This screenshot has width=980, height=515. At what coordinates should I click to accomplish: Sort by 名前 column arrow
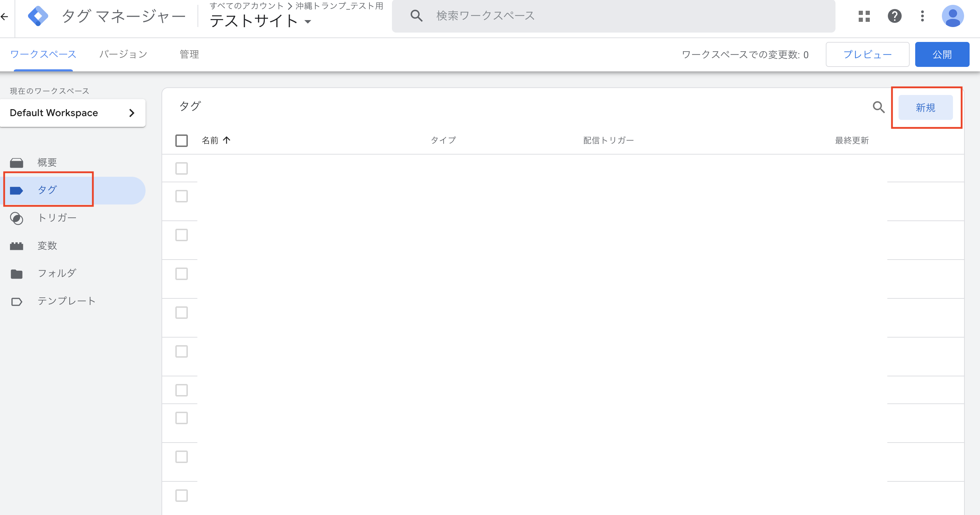coord(227,140)
